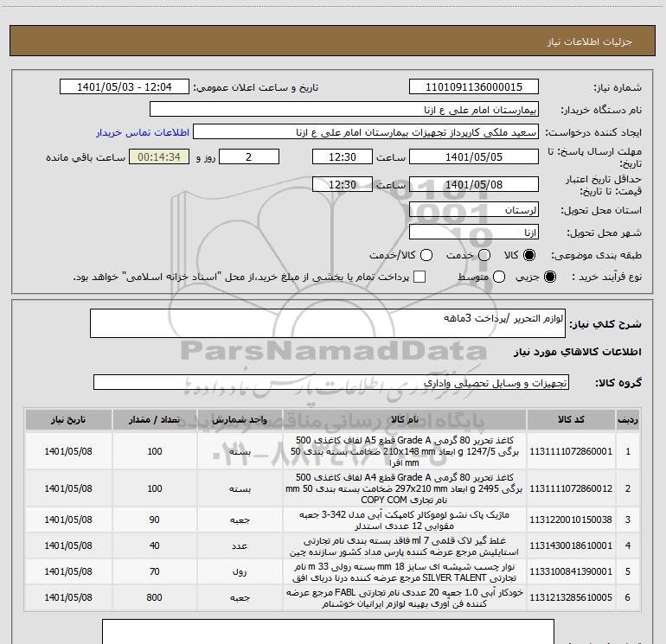This screenshot has width=666, height=644.
Task: Click the requester field سعید ملکی کارپرداز
Action: point(365,132)
